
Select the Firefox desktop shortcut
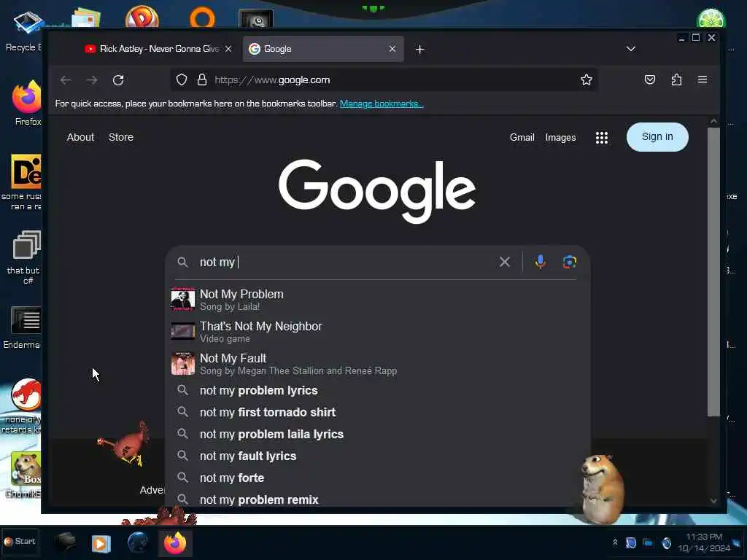coord(27,104)
